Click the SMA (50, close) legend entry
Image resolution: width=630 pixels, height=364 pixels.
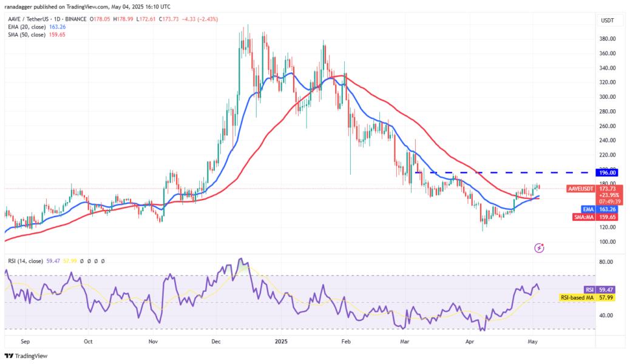click(x=36, y=35)
